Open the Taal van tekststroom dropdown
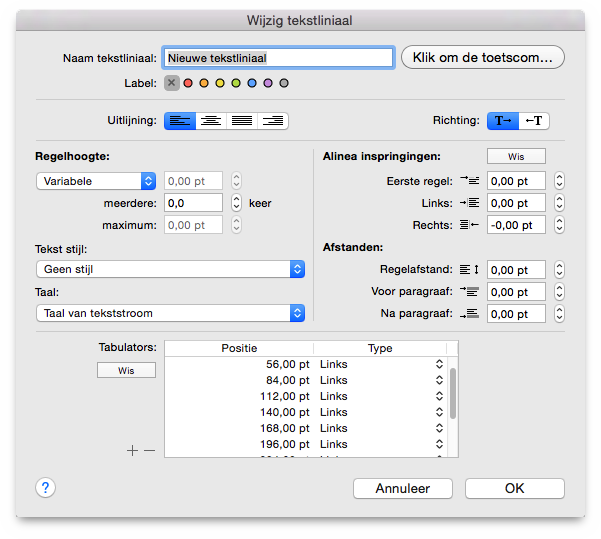This screenshot has width=601, height=539. coord(171,313)
